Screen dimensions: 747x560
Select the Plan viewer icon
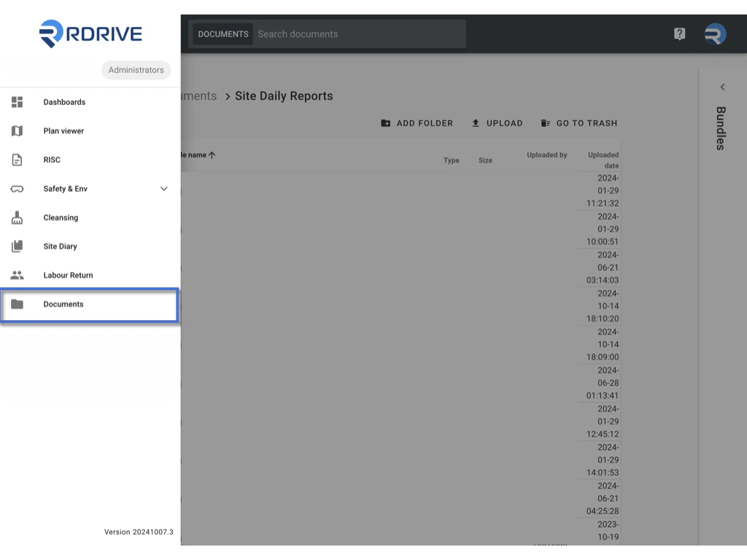click(17, 131)
